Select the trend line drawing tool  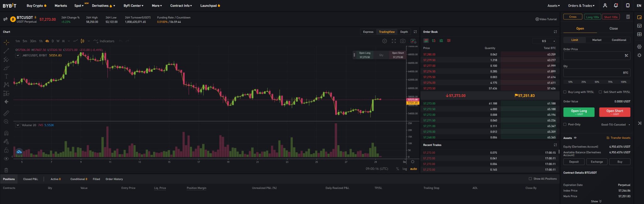6,51
